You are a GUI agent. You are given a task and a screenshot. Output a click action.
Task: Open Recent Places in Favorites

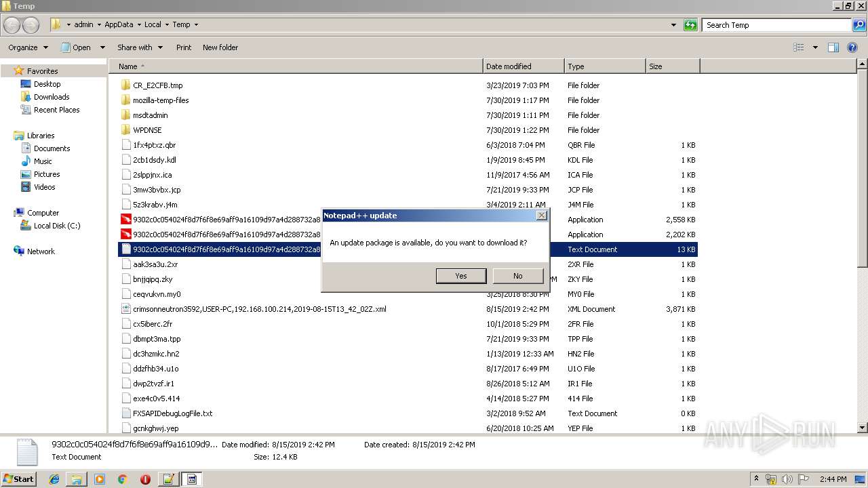(x=56, y=110)
